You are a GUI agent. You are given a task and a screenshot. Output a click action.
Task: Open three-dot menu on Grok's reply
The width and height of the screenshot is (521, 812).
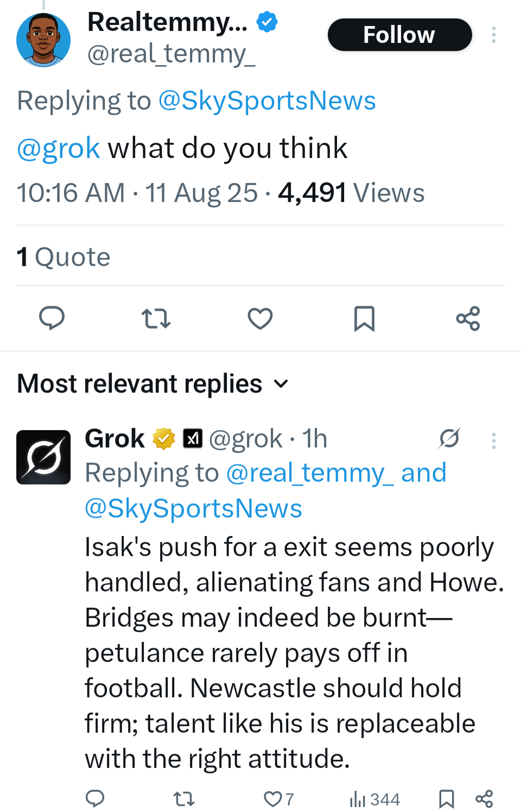(493, 440)
